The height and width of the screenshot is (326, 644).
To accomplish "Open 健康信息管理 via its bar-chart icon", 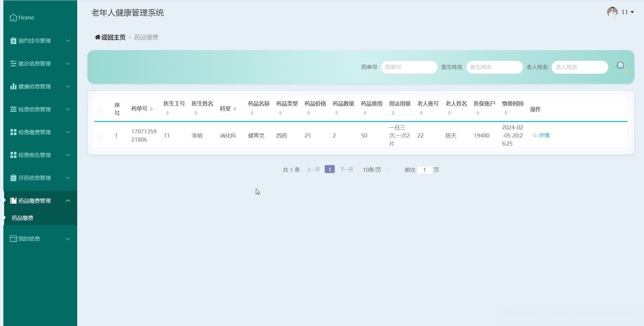I will [x=13, y=86].
